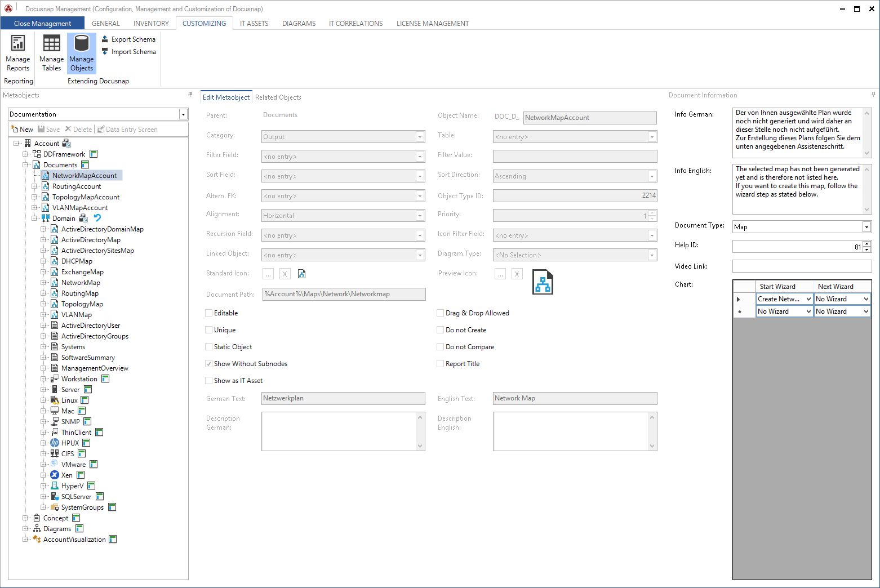Click the Account tree node icon
The image size is (880, 588).
click(x=28, y=143)
